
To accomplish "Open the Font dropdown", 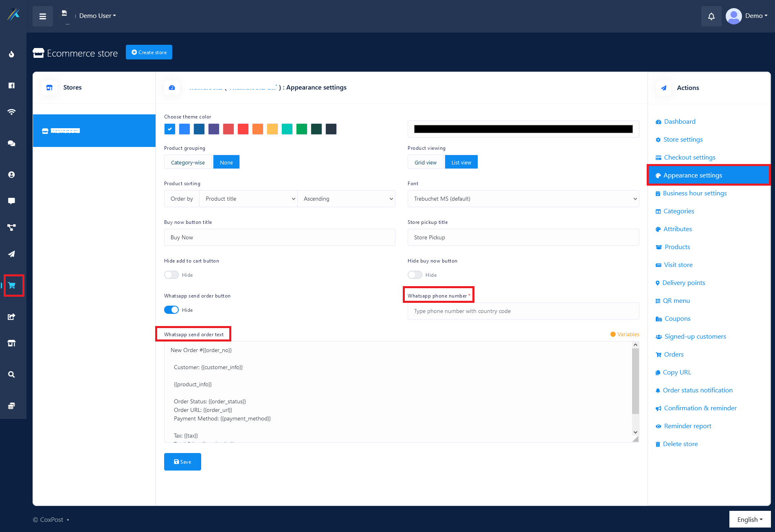I will click(523, 199).
